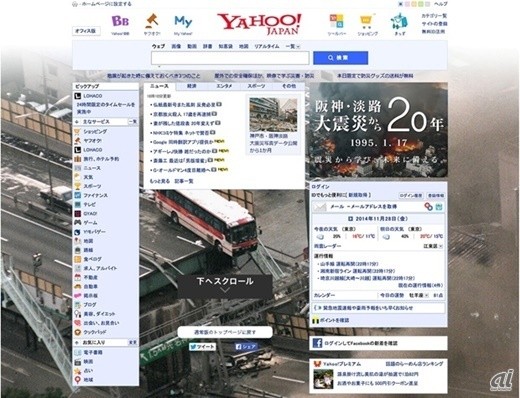
Task: Open 天気 in the services sidebar
Action: (88, 177)
